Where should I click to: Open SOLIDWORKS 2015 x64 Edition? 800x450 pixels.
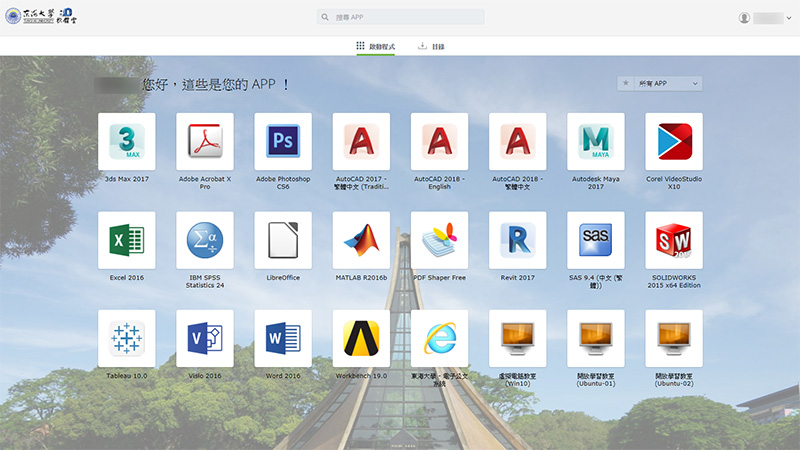point(674,240)
